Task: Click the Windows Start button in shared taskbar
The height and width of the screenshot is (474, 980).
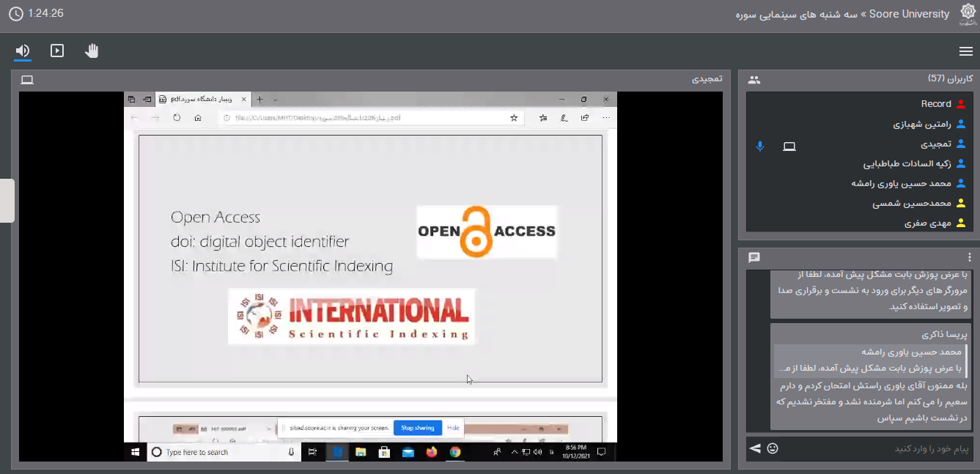Action: [x=136, y=453]
